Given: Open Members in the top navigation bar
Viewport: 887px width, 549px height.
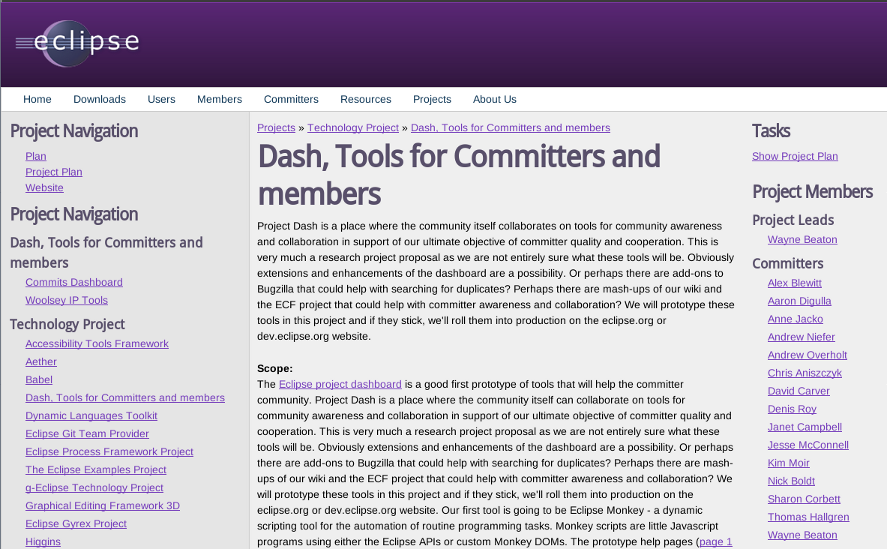Looking at the screenshot, I should 219,99.
